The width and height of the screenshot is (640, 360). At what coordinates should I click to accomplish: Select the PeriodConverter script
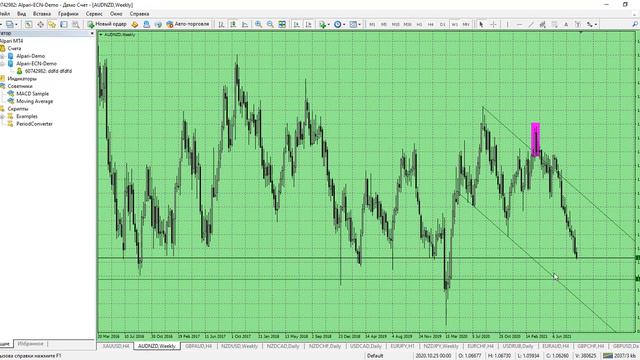click(34, 124)
